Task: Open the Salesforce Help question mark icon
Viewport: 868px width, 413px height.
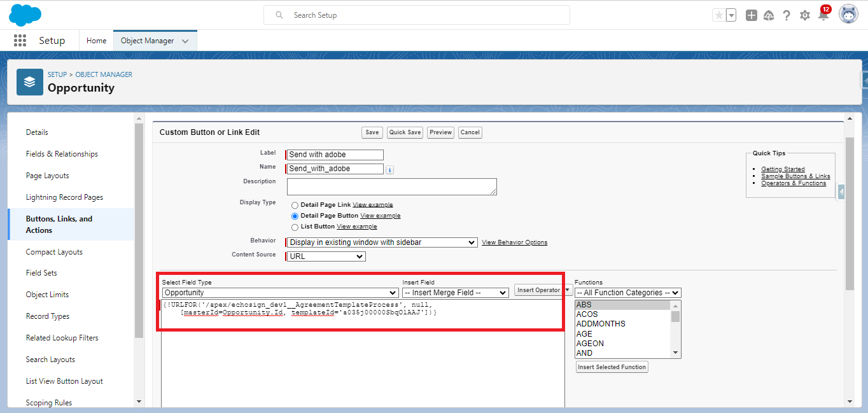Action: (x=787, y=15)
